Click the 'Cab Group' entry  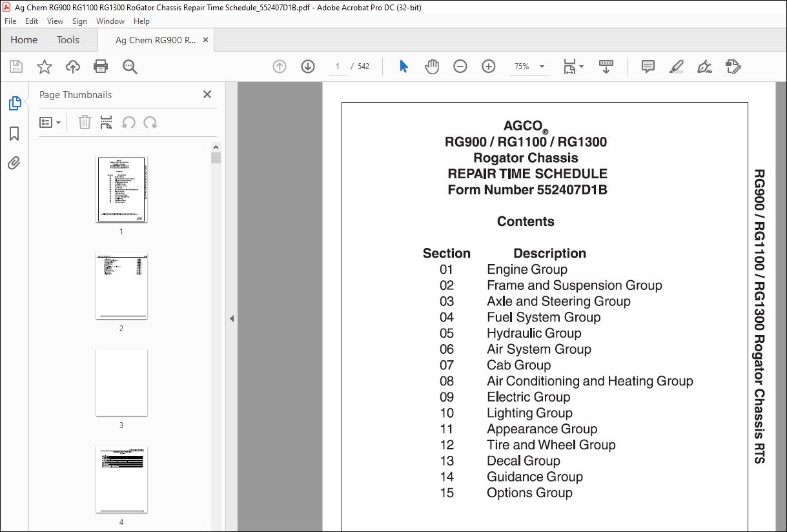coord(519,365)
